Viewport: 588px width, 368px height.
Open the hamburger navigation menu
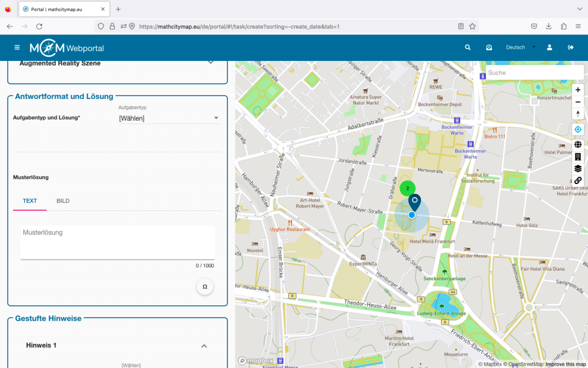coord(17,48)
